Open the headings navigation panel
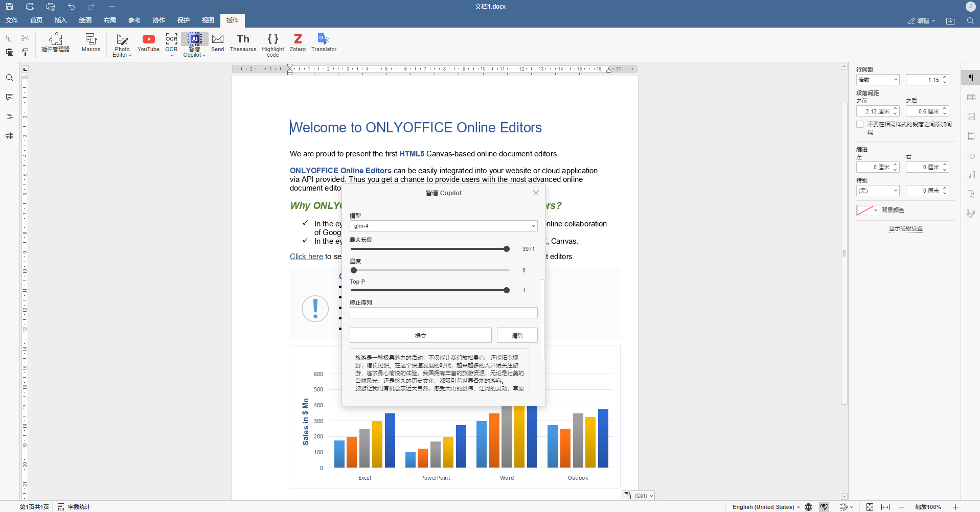 point(10,117)
